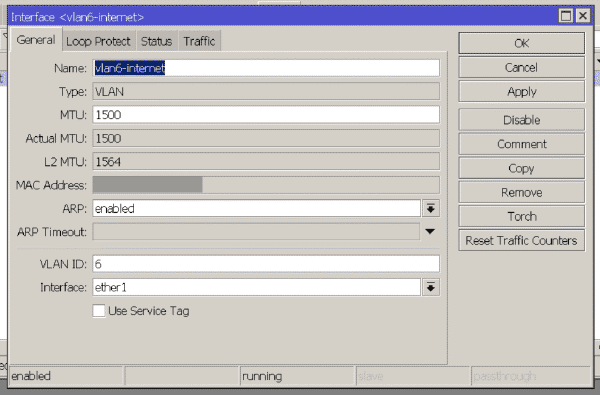Click the MTU input field
Viewport: 600px width, 395px height.
266,115
